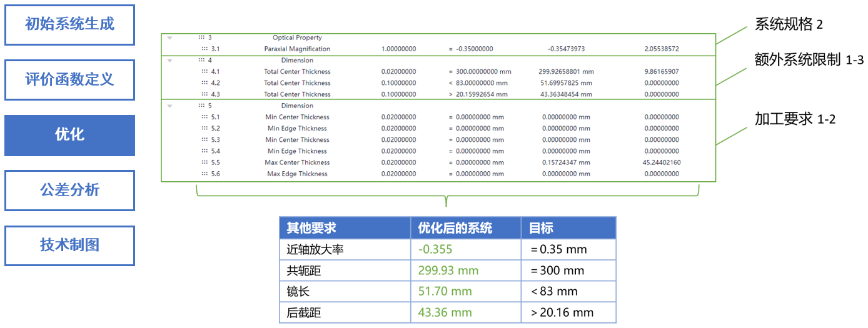Collapse the group 5 Dimension section
Image resolution: width=868 pixels, height=328 pixels.
[169, 106]
